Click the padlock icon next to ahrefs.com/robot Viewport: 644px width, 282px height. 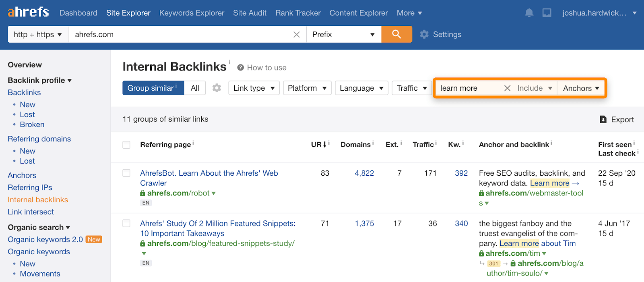[142, 193]
